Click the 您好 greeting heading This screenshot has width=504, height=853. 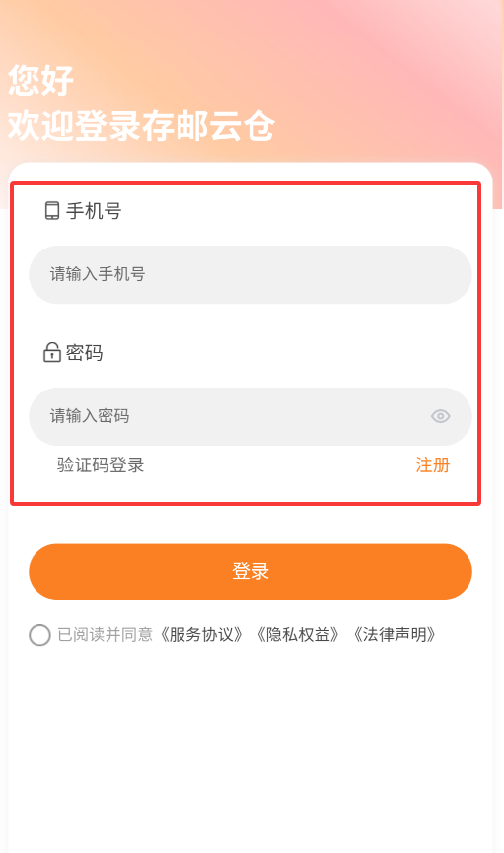pos(40,81)
